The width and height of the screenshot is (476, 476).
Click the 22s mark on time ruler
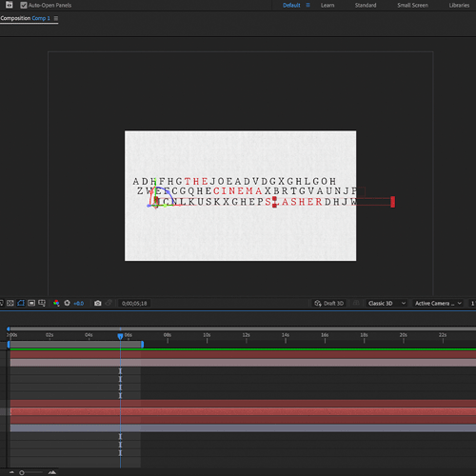tap(443, 335)
